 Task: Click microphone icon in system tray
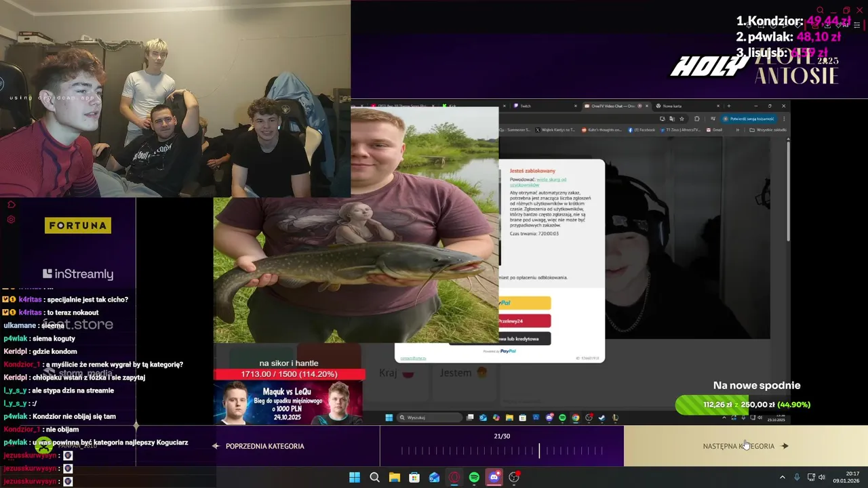pyautogui.click(x=797, y=477)
